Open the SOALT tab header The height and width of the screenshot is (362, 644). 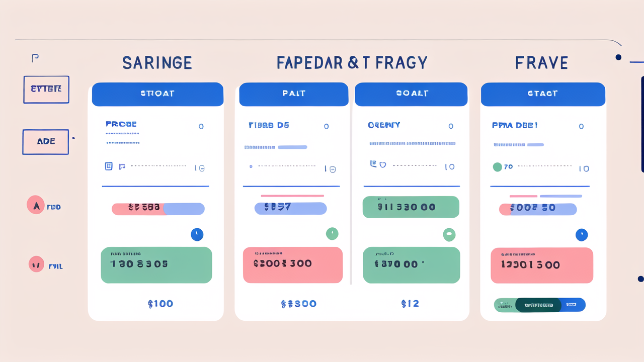pyautogui.click(x=412, y=94)
